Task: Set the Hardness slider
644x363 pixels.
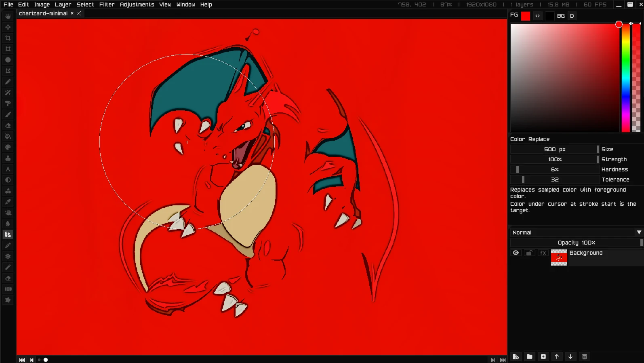Action: [x=555, y=169]
